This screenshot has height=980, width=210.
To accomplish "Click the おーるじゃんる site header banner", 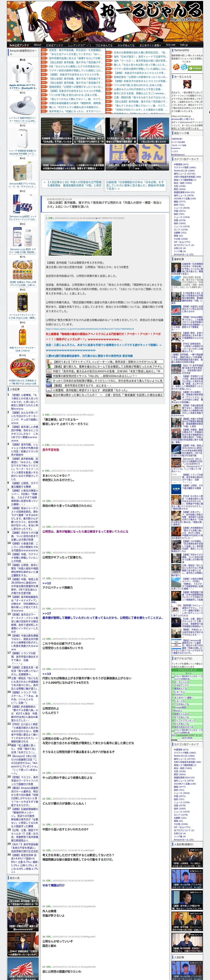I will click(105, 21).
